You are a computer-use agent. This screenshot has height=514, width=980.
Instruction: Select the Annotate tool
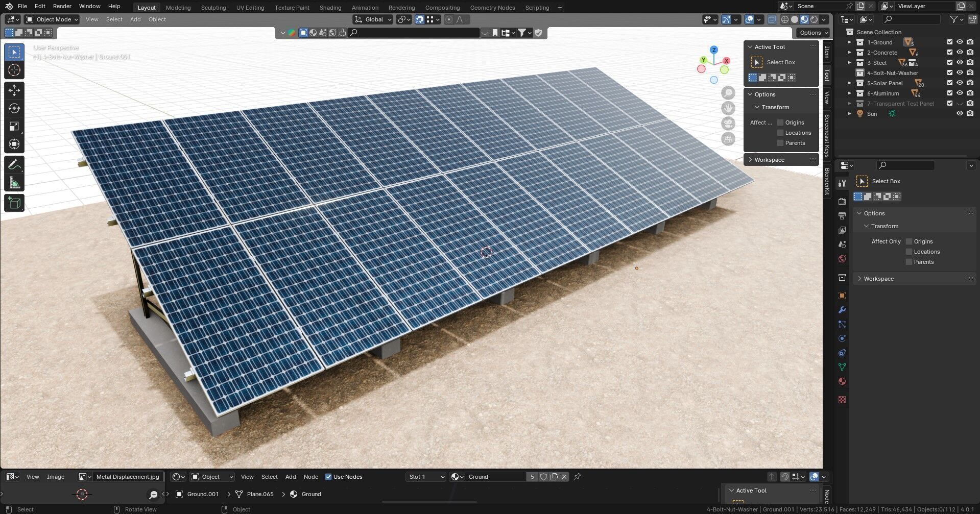coord(14,165)
